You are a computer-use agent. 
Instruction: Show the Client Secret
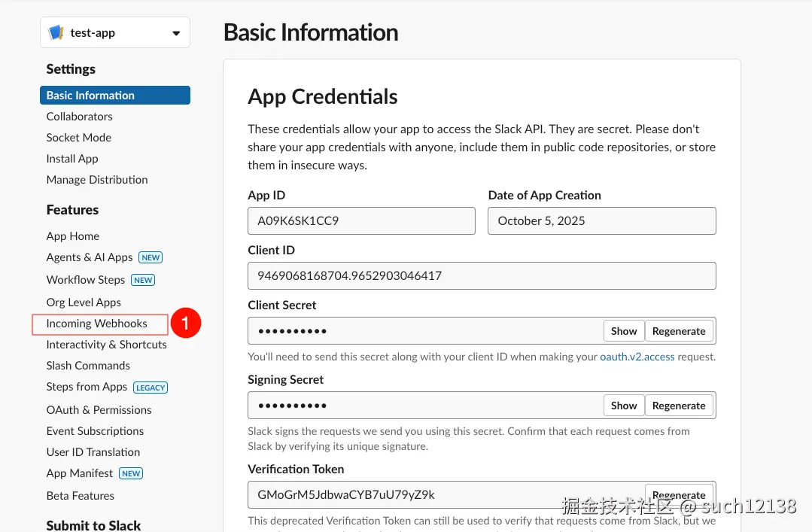pos(624,331)
